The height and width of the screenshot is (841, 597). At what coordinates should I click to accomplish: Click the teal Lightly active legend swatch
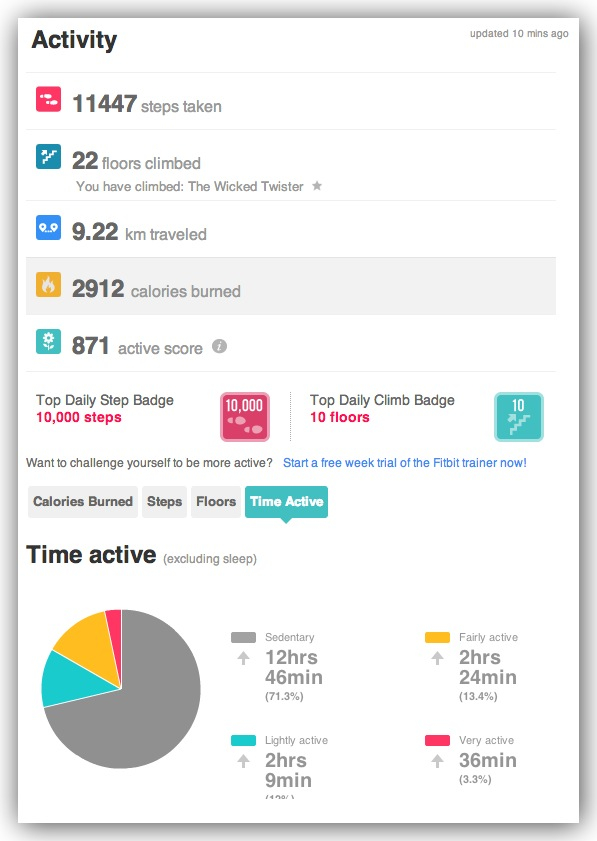point(243,740)
